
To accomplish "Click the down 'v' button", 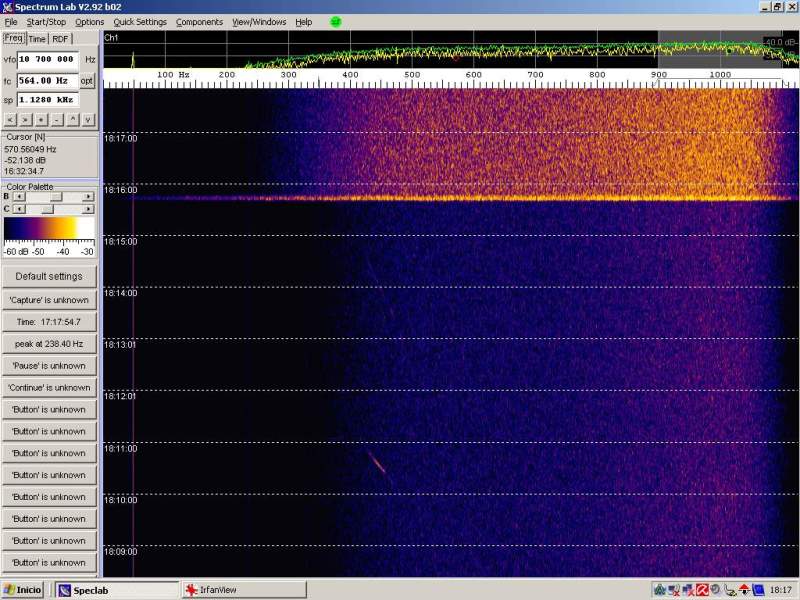I will (x=88, y=119).
